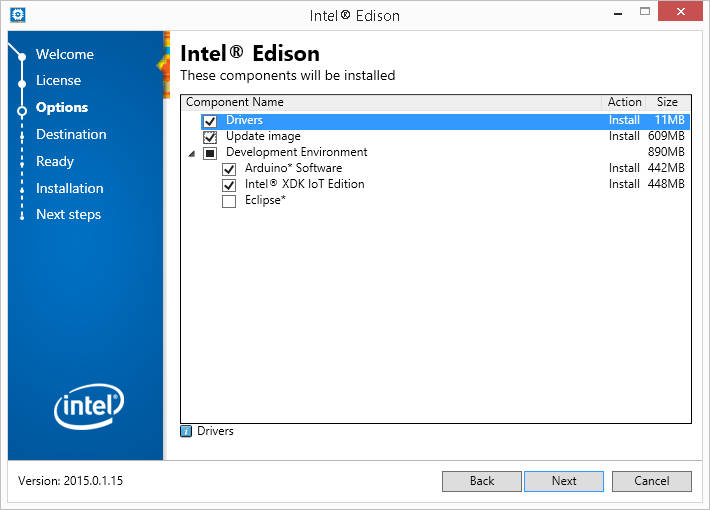Minimize the Intel Edison window
Image resolution: width=710 pixels, height=510 pixels.
click(618, 13)
